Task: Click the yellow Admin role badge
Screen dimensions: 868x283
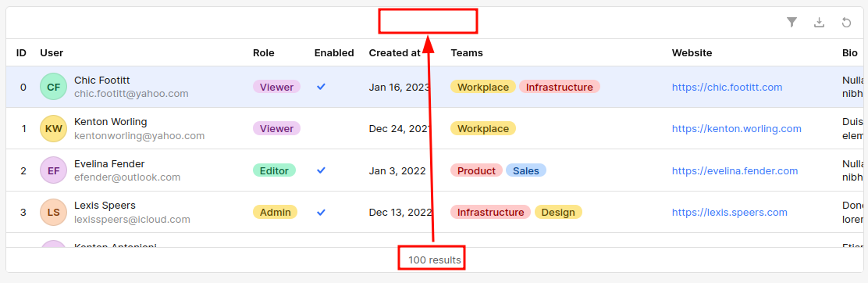Action: click(x=275, y=212)
